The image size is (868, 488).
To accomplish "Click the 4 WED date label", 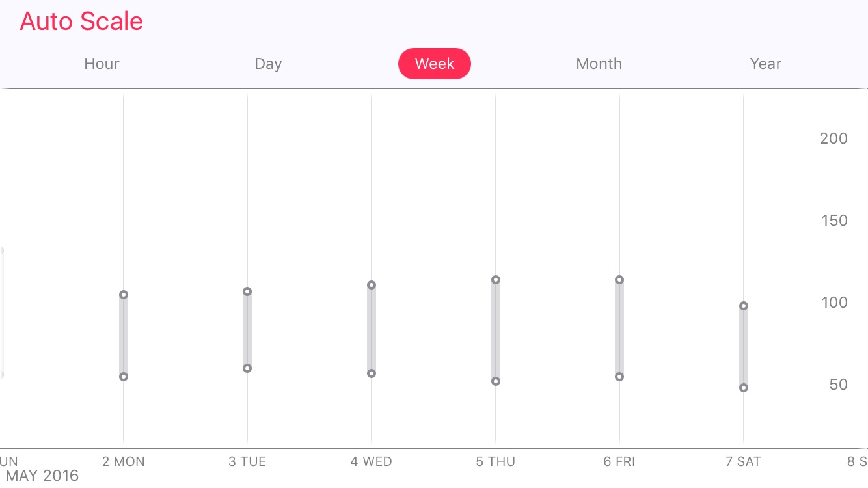I will tap(372, 462).
